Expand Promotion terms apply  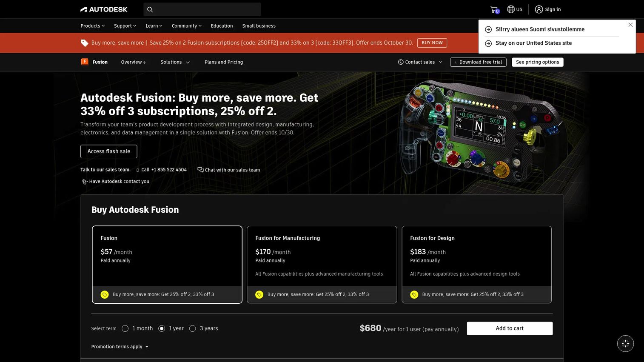(120, 347)
